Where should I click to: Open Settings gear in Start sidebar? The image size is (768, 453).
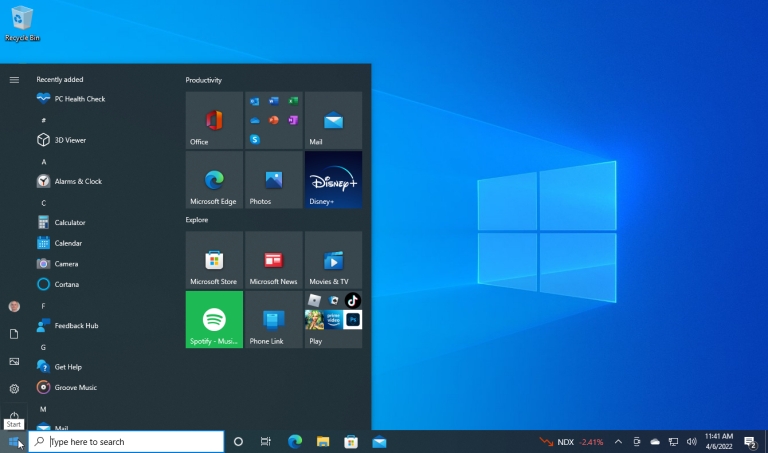pos(14,389)
